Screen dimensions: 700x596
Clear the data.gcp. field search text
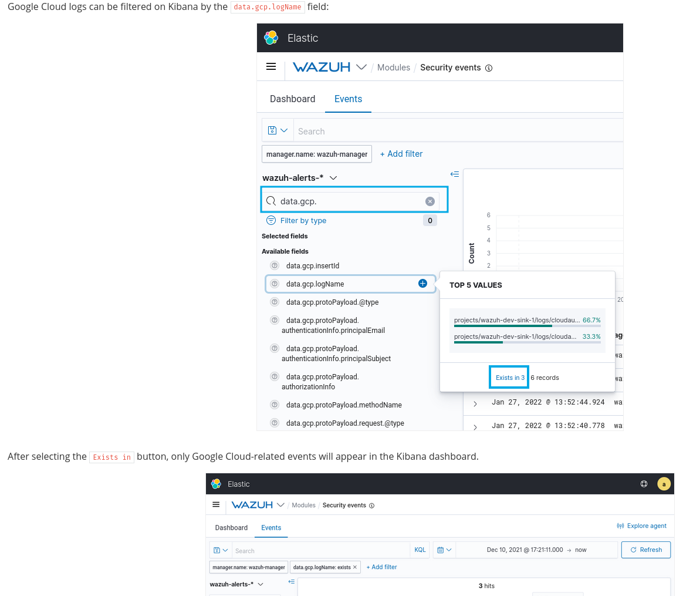tap(430, 201)
